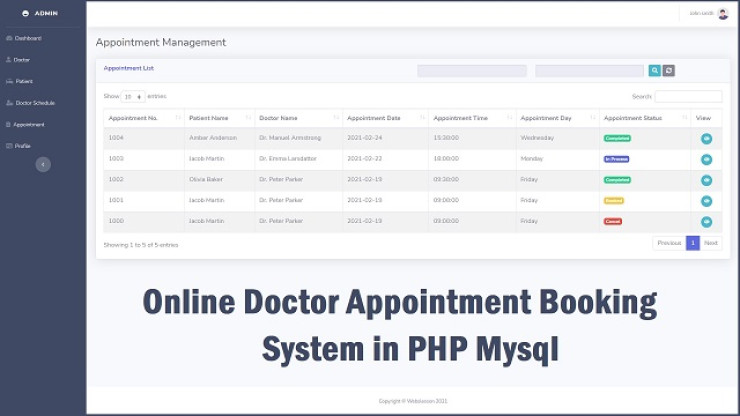Collapse the sidebar with arrow button
The image size is (740, 416).
click(43, 164)
